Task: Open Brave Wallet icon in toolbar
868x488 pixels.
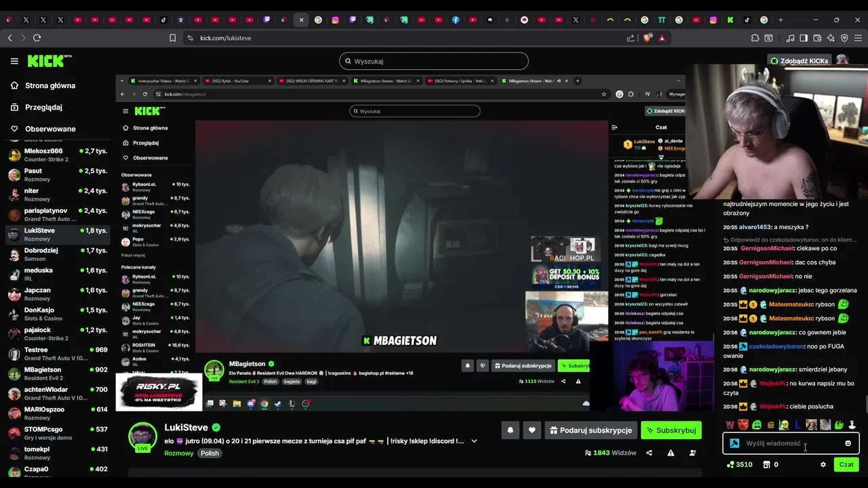Action: pyautogui.click(x=817, y=38)
